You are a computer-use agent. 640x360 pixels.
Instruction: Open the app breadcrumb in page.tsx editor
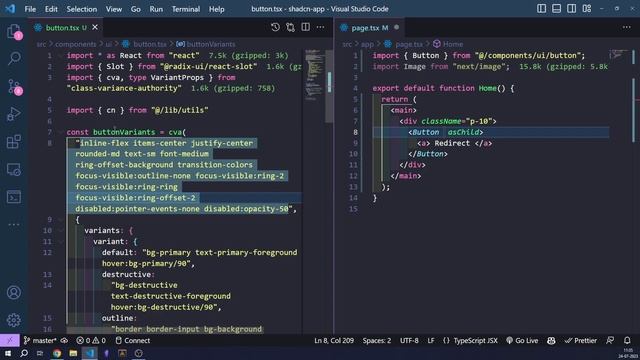pyautogui.click(x=367, y=44)
